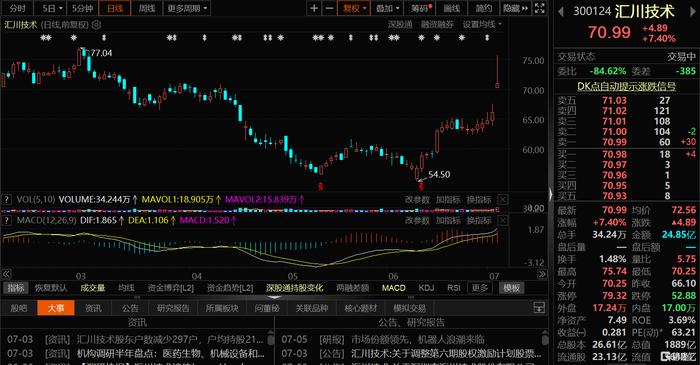
Task: Go to previous stock with left arrow
Action: tap(561, 12)
